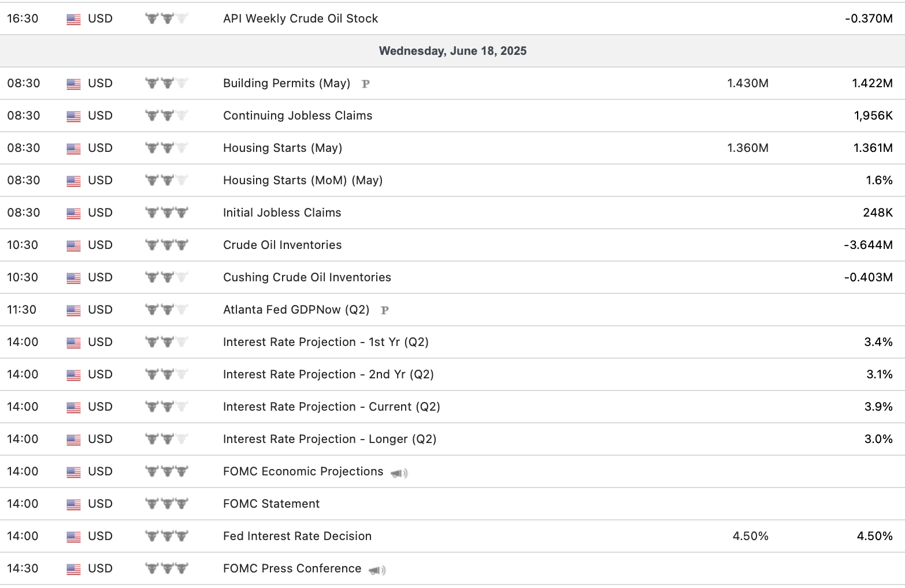The width and height of the screenshot is (905, 588).
Task: Click the bull importance icons for Crude Oil Inventories
Action: coord(166,245)
